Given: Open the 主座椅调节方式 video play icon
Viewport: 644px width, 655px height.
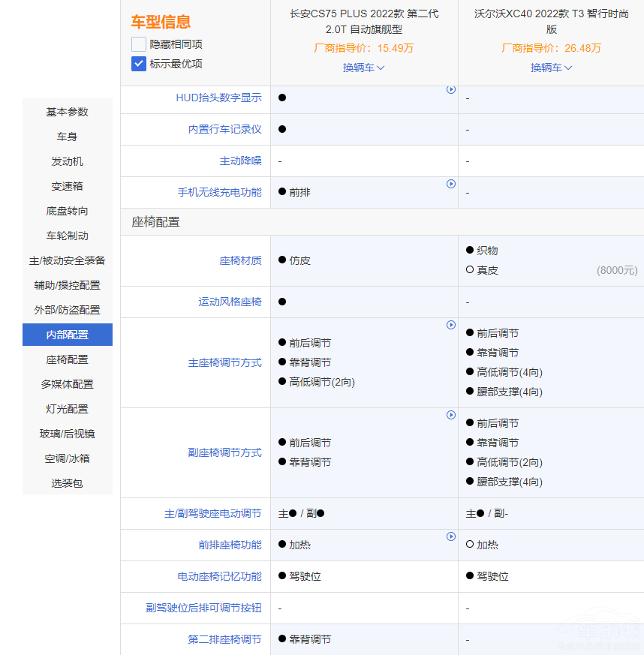Looking at the screenshot, I should [451, 325].
